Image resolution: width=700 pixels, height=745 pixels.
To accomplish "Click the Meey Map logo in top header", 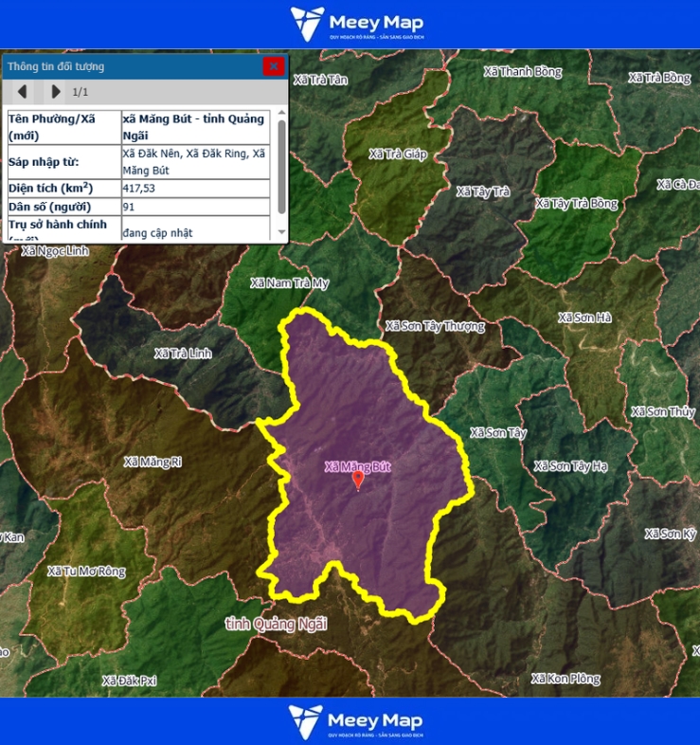I will coord(357,24).
